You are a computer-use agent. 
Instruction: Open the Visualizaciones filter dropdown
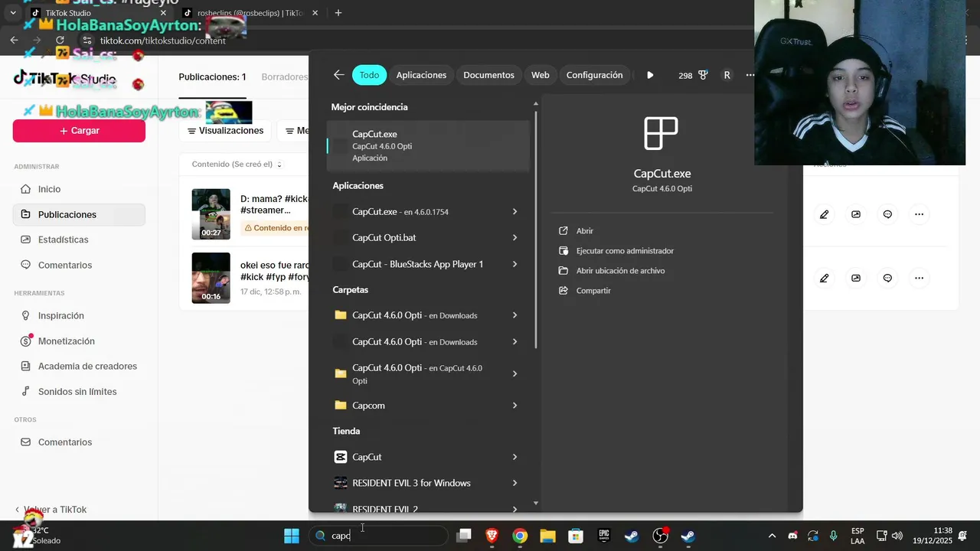(225, 131)
